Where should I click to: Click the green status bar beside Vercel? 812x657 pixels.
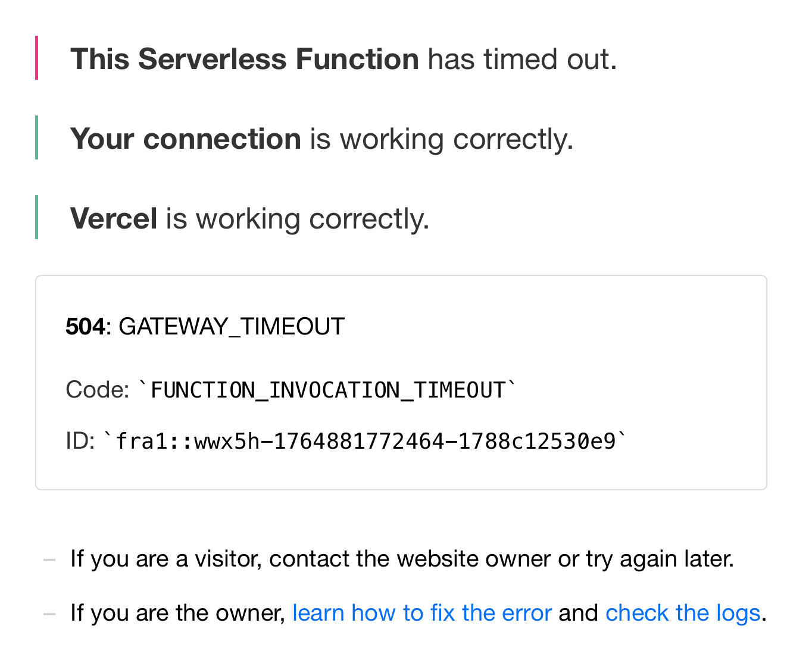37,217
